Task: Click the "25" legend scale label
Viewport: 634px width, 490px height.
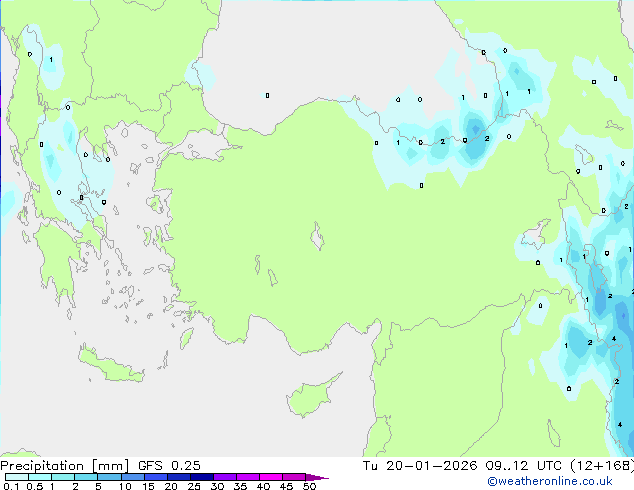Action: (194, 486)
